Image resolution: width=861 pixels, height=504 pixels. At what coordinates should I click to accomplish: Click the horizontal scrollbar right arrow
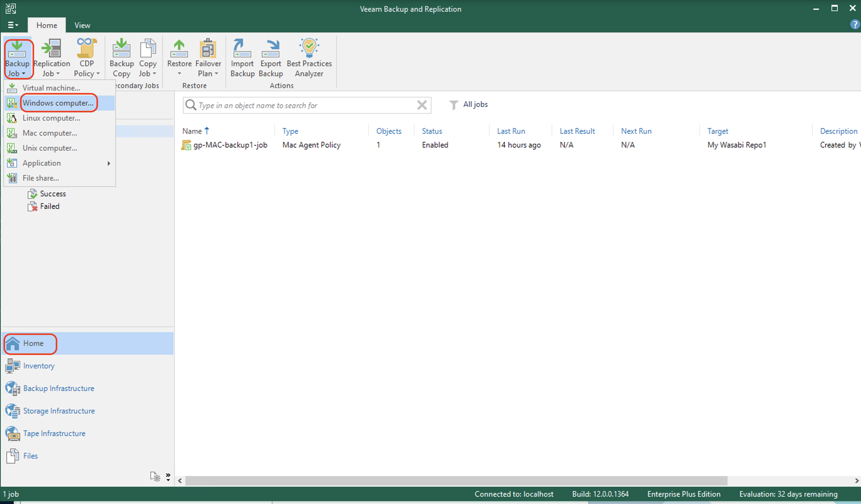(856, 481)
